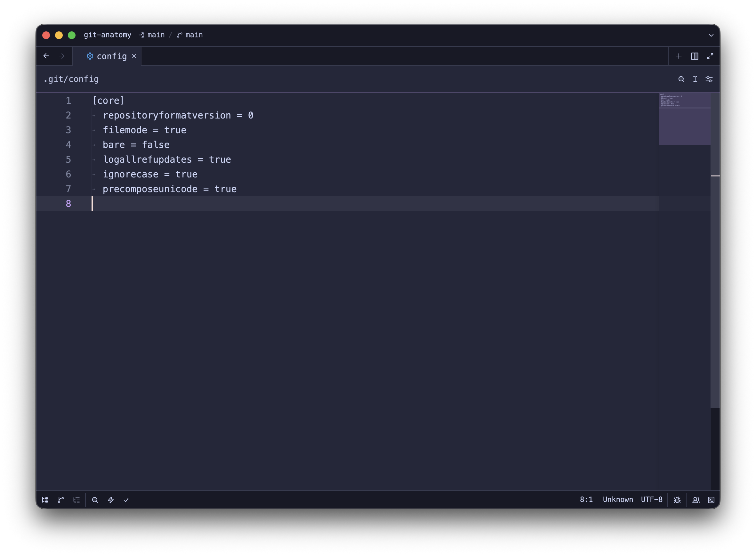Click the UTF-8 encoding button
Image resolution: width=756 pixels, height=556 pixels.
point(651,499)
